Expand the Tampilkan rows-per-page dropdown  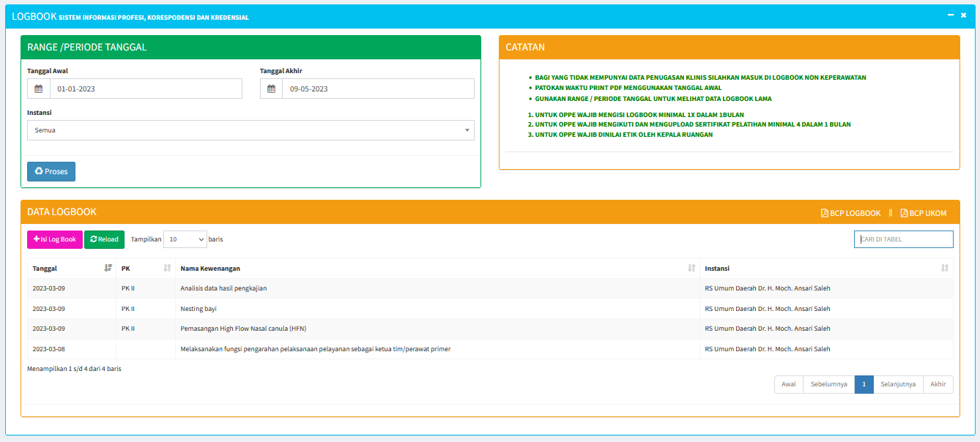(185, 239)
